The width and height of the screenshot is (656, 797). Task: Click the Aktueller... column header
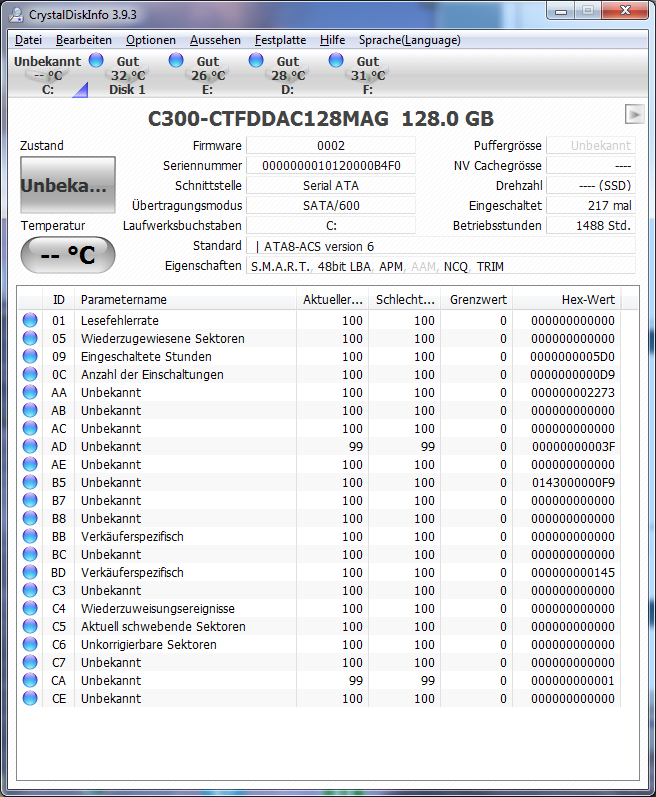(333, 299)
